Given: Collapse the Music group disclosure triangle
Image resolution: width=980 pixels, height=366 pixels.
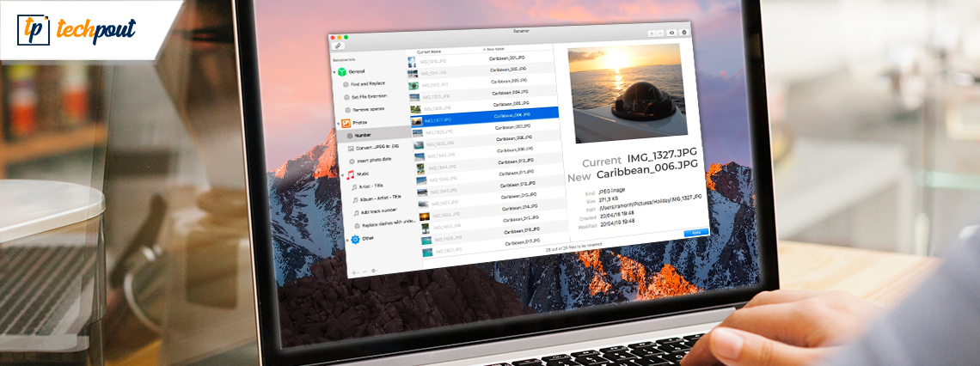Looking at the screenshot, I should click(x=342, y=174).
